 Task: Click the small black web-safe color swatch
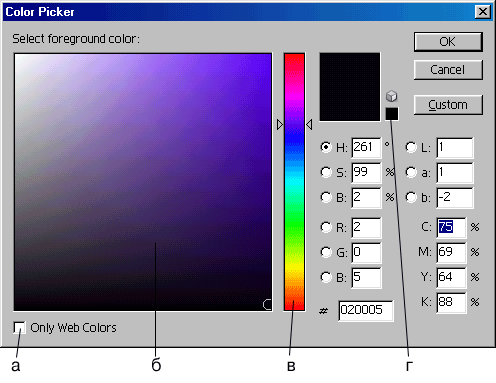(x=392, y=114)
